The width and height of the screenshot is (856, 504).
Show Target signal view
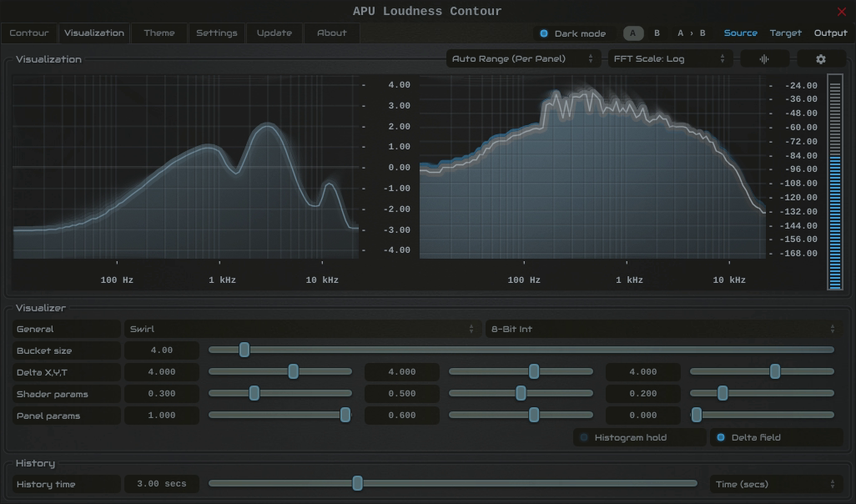(786, 33)
